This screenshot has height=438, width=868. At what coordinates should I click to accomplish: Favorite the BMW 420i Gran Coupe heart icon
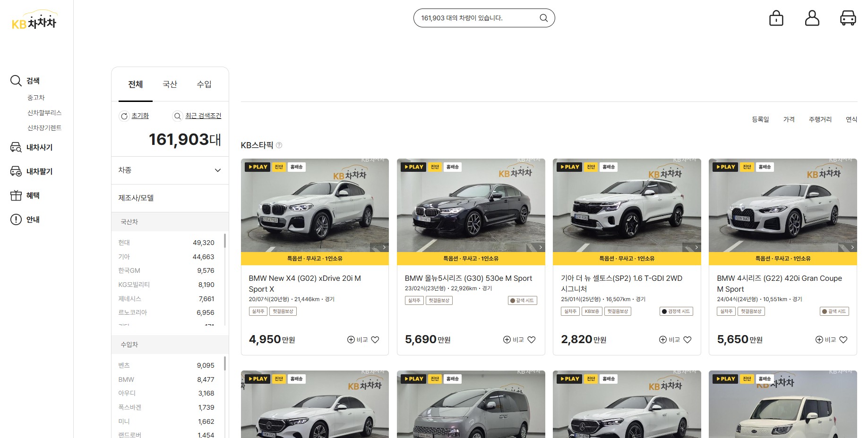[x=843, y=340]
